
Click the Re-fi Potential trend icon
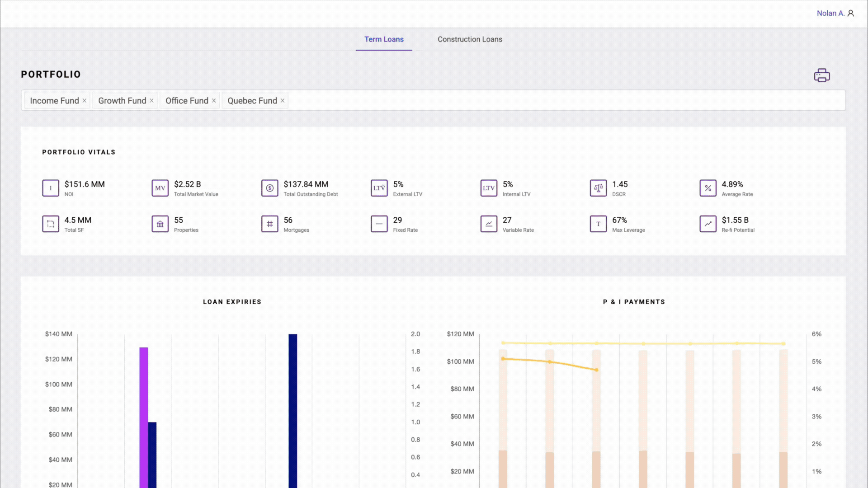tap(708, 224)
